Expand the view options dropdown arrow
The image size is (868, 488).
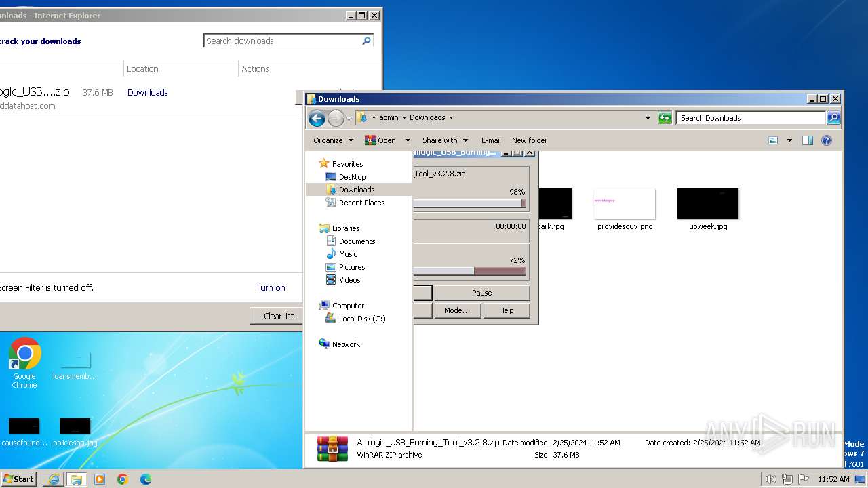(789, 140)
